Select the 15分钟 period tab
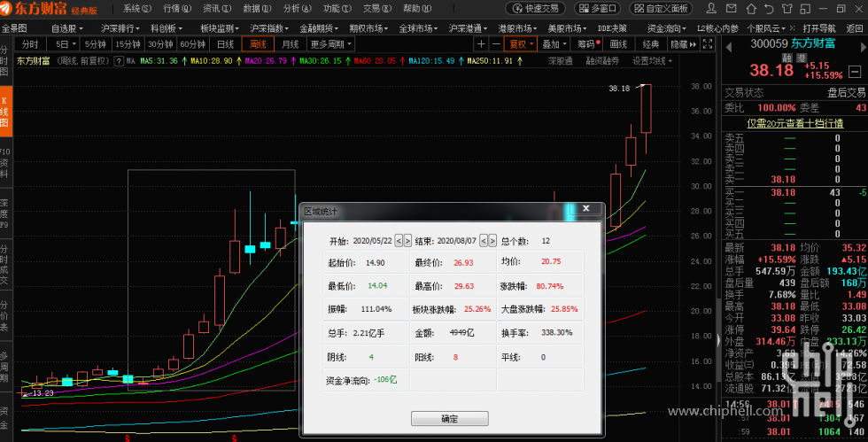Viewport: 868px width, 442px height. point(128,43)
